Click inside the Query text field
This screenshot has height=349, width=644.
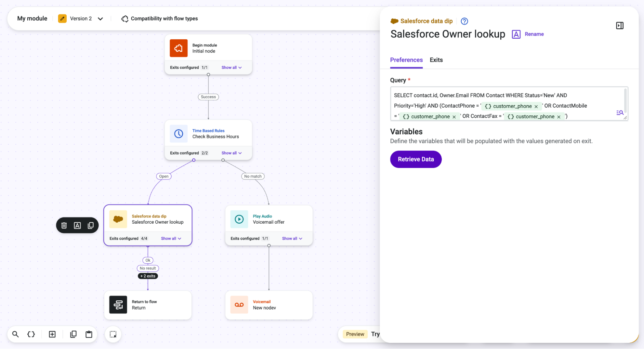pos(509,104)
